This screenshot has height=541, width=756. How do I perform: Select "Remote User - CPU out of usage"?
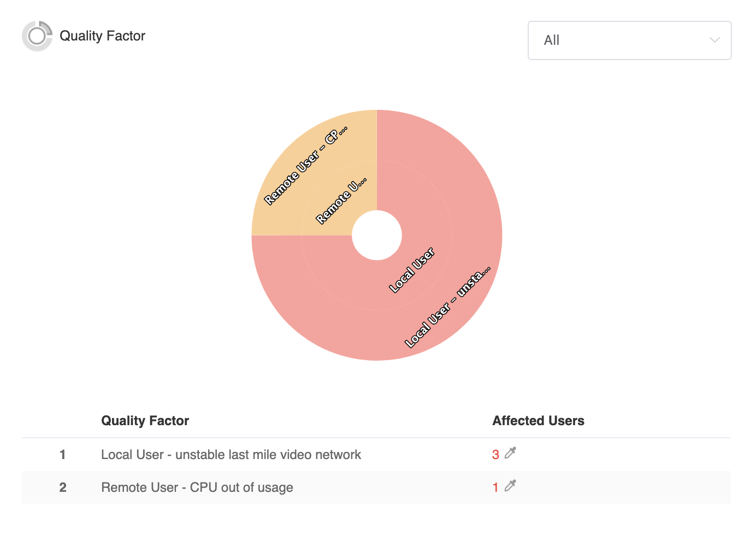(197, 487)
